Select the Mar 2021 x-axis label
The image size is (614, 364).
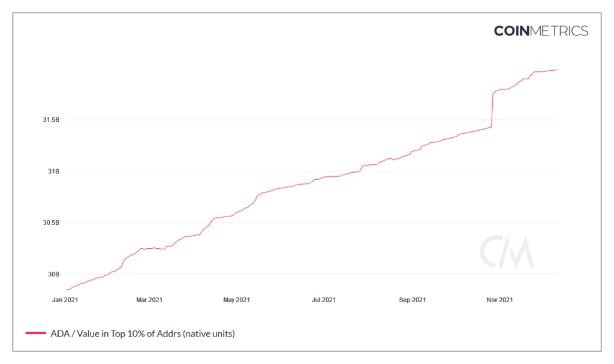[149, 299]
